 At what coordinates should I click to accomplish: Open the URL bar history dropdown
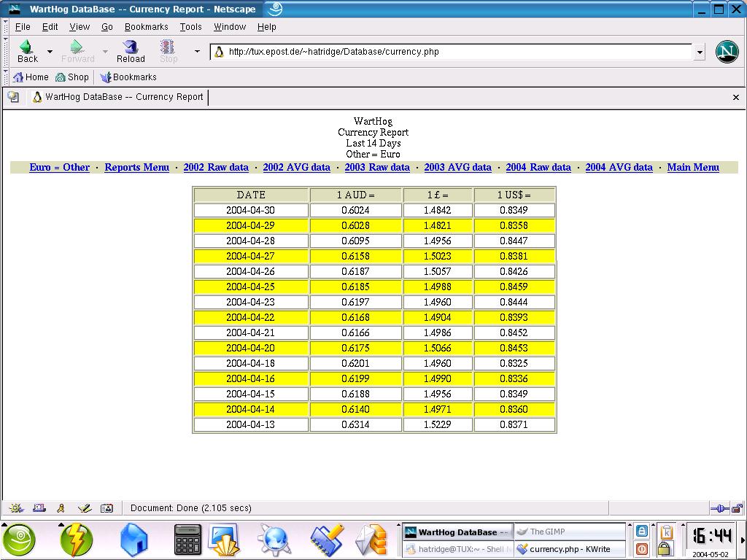(x=700, y=52)
